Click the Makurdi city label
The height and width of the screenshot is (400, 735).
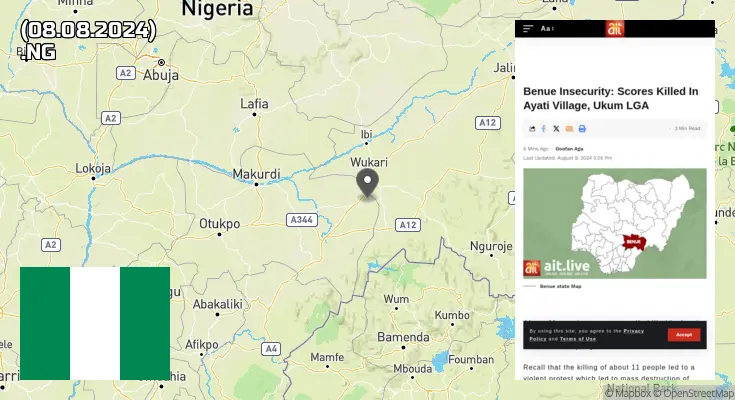pos(256,174)
